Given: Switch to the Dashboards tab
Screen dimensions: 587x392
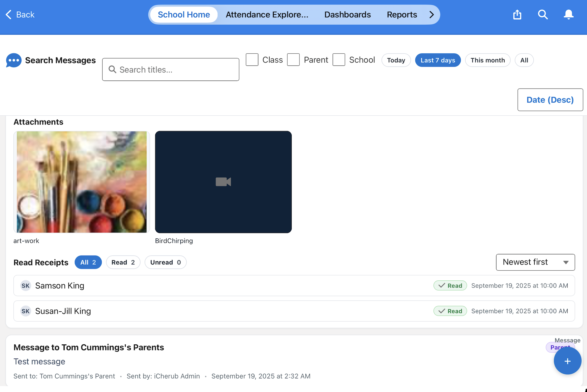Looking at the screenshot, I should click(347, 14).
